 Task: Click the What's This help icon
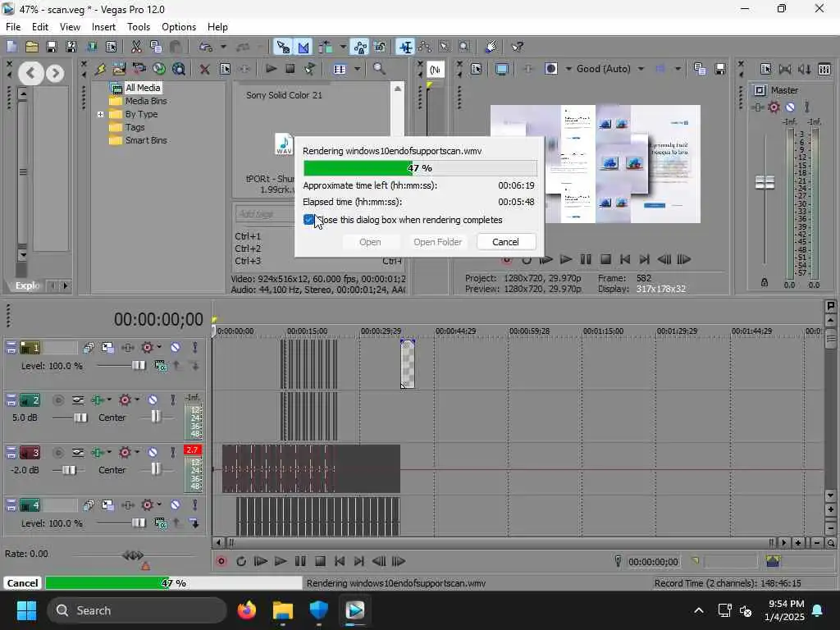click(517, 47)
